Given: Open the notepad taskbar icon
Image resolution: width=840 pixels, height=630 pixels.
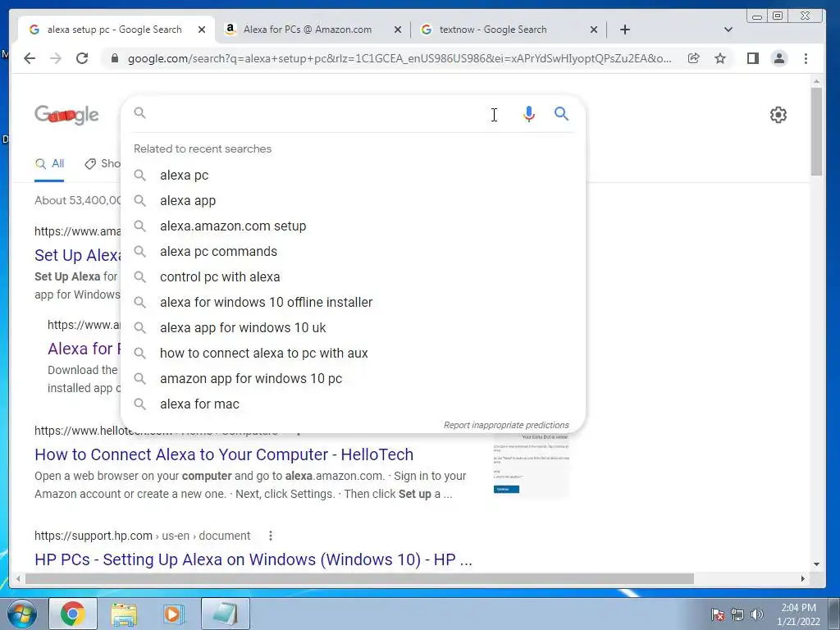Looking at the screenshot, I should 226,614.
